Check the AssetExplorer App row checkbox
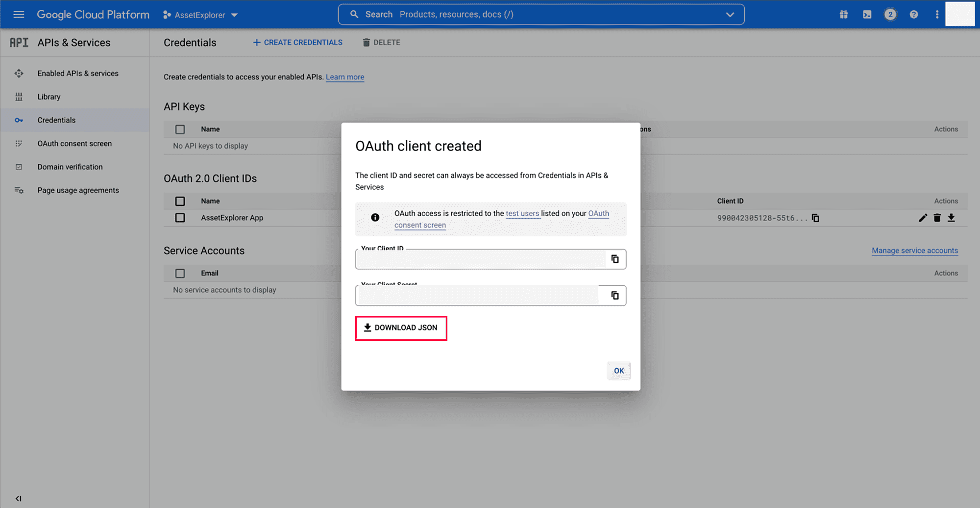 tap(180, 218)
